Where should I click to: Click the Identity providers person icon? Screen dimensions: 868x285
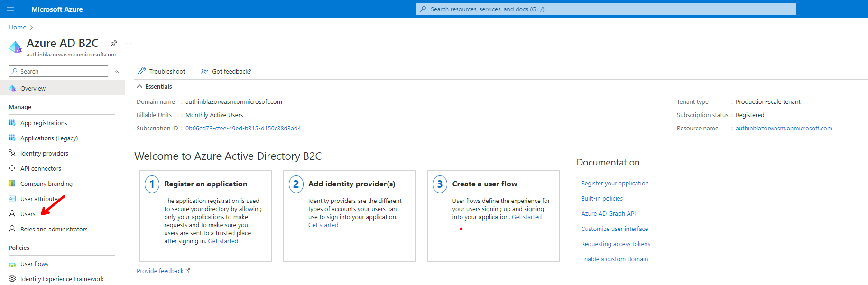[x=12, y=153]
